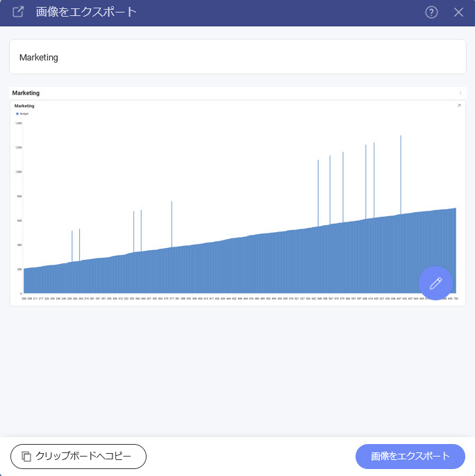Click the Marketing title text field
This screenshot has height=476, width=475.
tap(237, 57)
